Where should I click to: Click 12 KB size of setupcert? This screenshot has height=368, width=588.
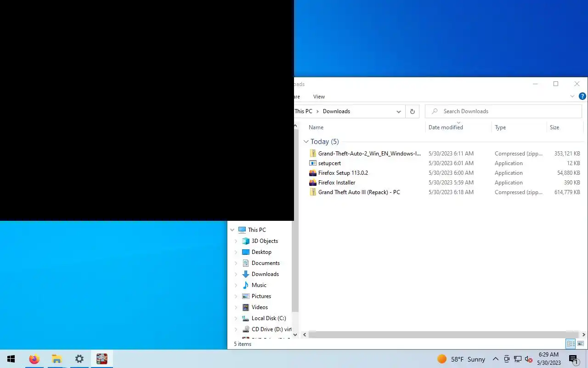click(573, 163)
